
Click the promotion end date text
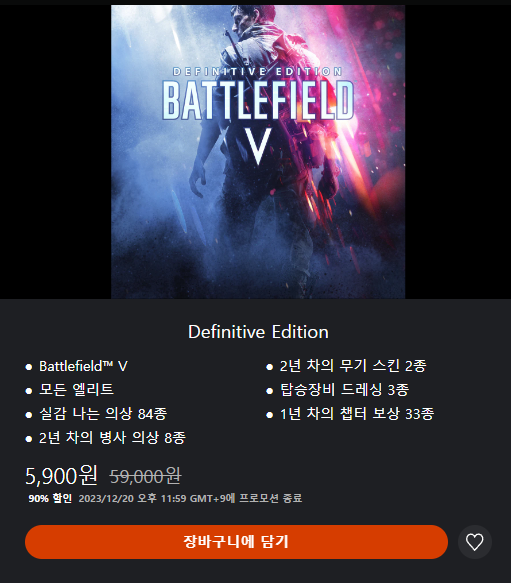pyautogui.click(x=190, y=498)
